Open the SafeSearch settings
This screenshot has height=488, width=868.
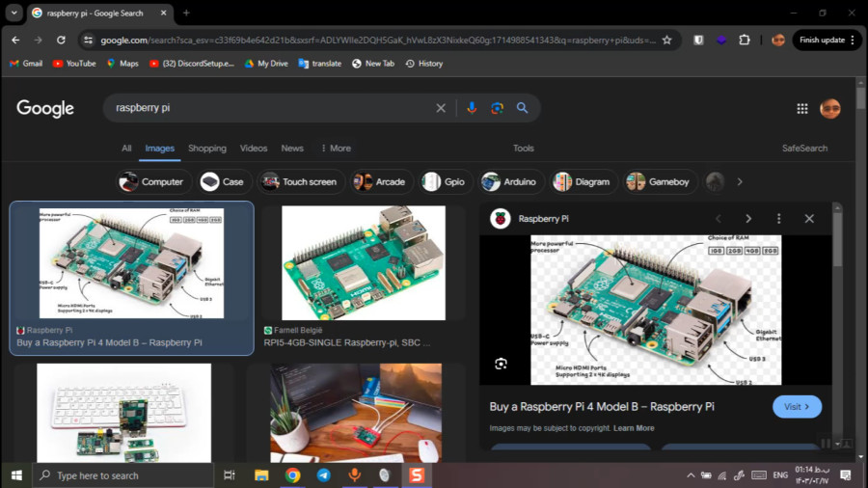tap(804, 149)
